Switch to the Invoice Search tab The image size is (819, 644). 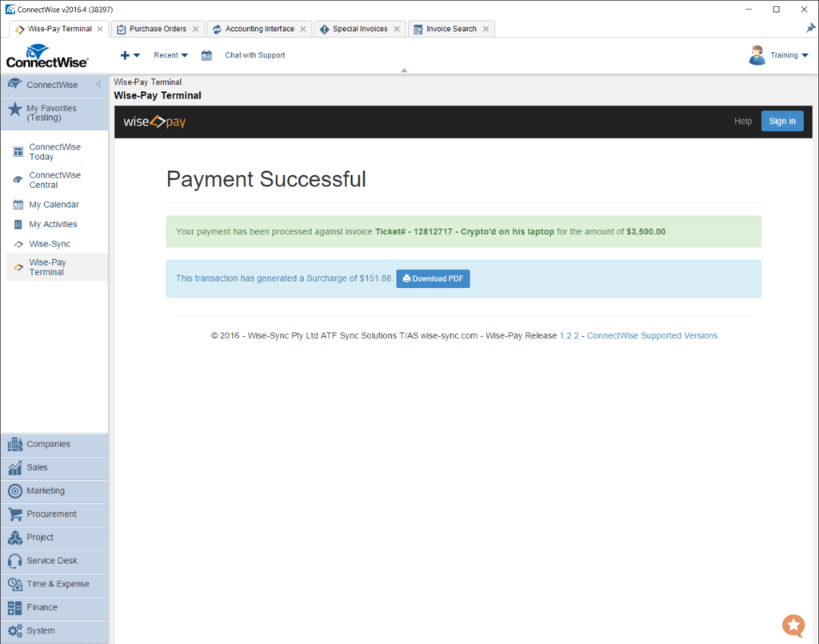coord(451,30)
